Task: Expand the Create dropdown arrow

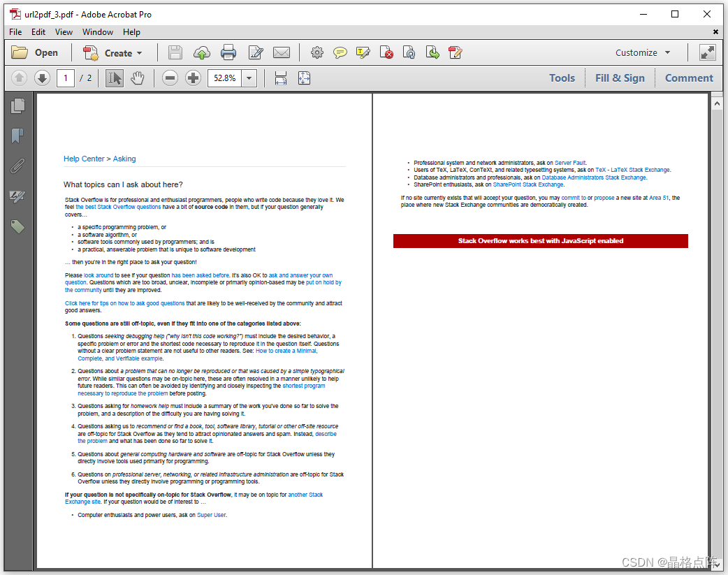Action: [x=139, y=53]
